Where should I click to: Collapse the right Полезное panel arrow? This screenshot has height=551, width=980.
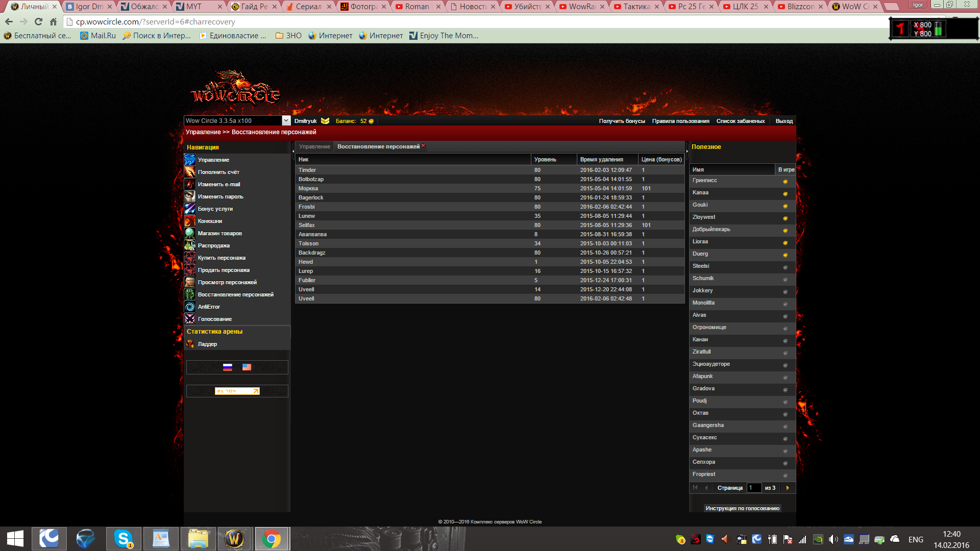pos(687,151)
